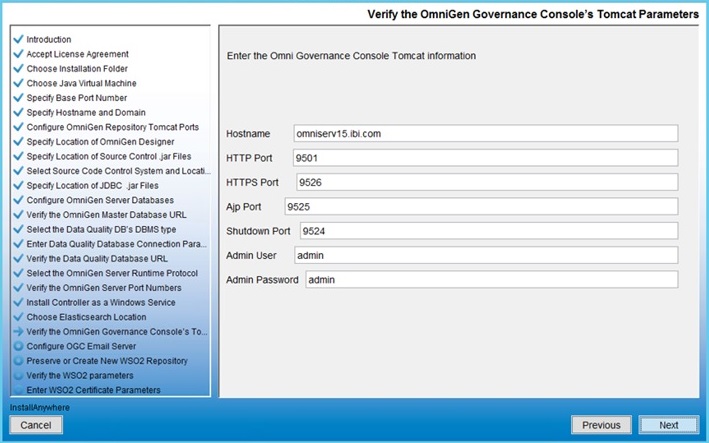Click checkmark beside Verify OmniGen Server Port Numbers
Viewport: 709px width, 443px height.
(18, 287)
